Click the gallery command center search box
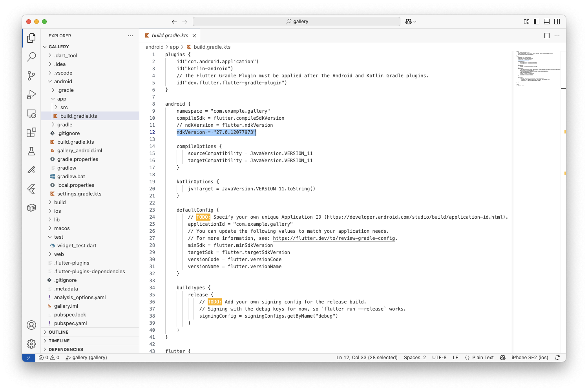Viewport: 588px width, 391px height. [296, 22]
